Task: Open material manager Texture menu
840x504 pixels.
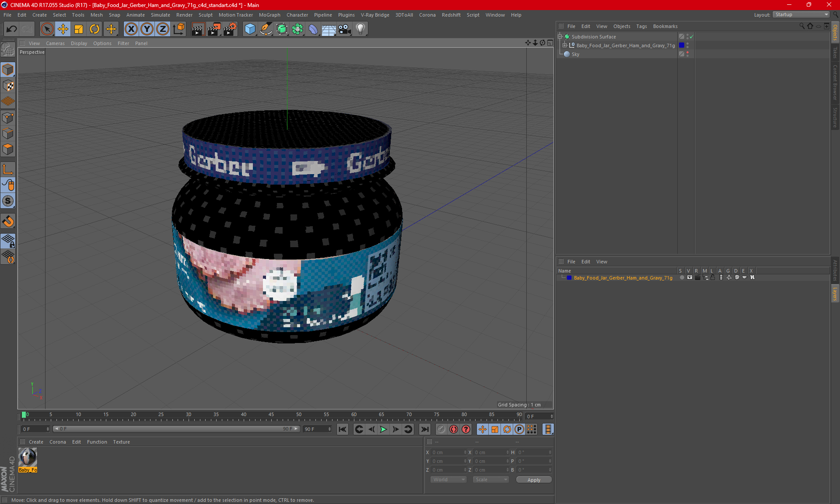Action: coord(121,442)
